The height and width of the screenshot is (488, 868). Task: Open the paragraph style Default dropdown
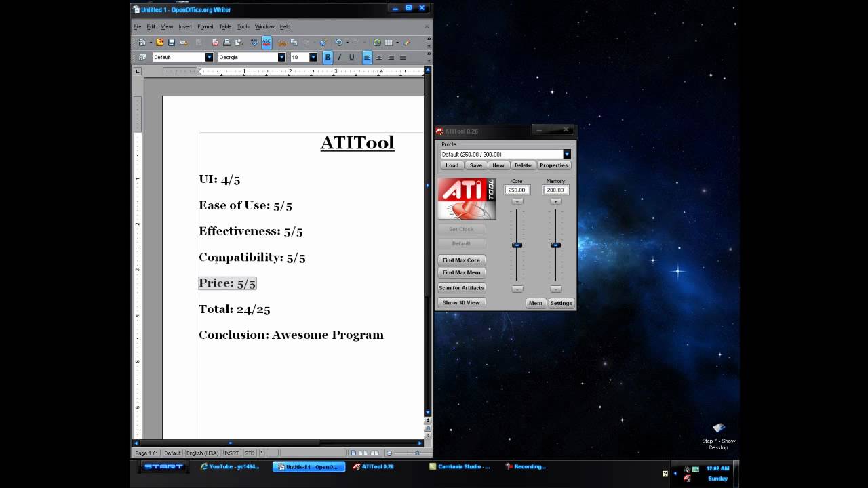point(209,57)
